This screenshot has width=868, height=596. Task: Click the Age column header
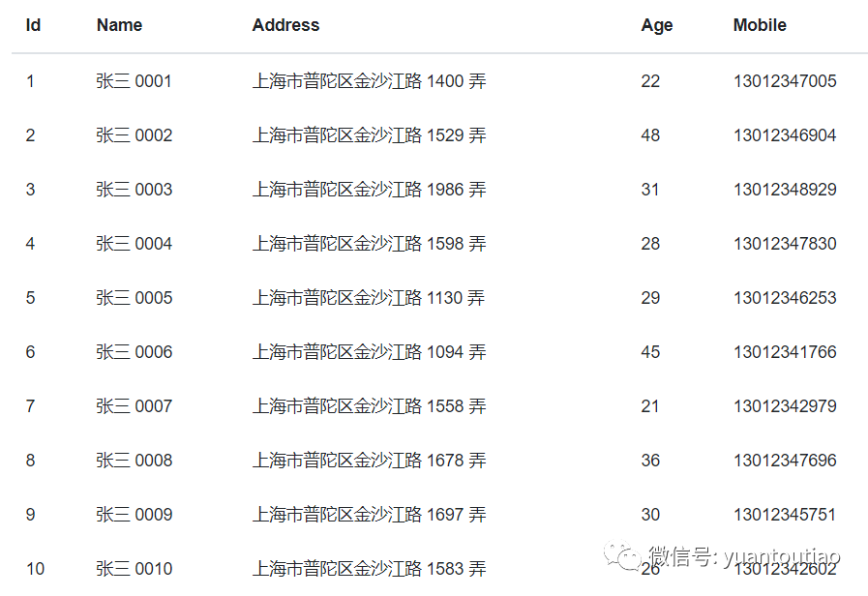click(x=656, y=25)
